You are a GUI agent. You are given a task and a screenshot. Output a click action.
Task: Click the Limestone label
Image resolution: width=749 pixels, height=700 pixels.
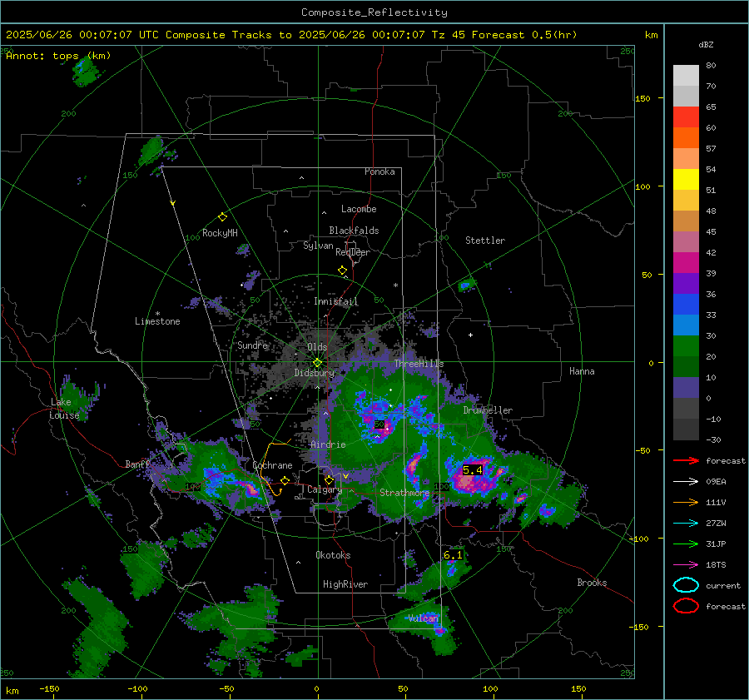pyautogui.click(x=157, y=321)
